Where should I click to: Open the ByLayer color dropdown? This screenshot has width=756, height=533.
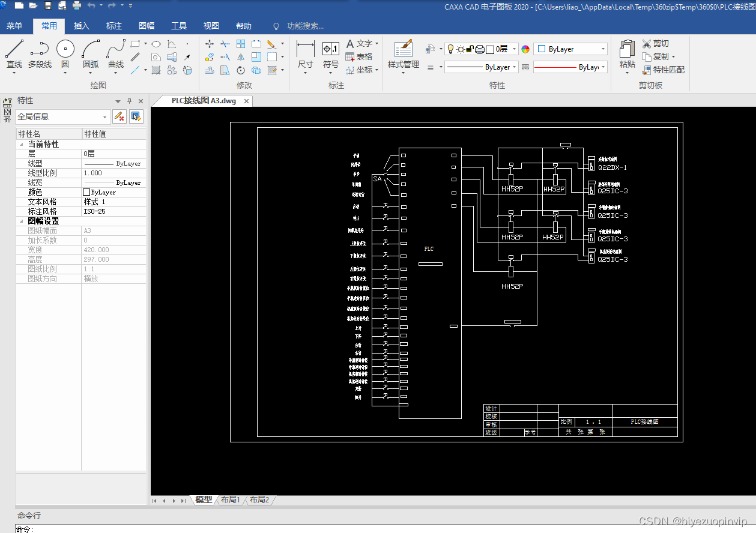(603, 49)
